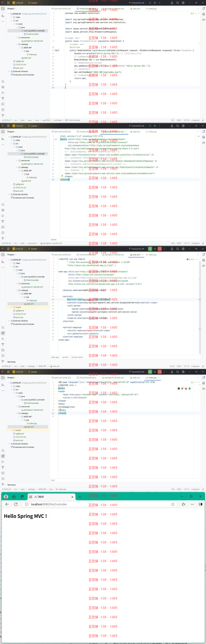206x644 pixels.
Task: Open highlighted Services tool in web.xml window
Action: click(3, 333)
